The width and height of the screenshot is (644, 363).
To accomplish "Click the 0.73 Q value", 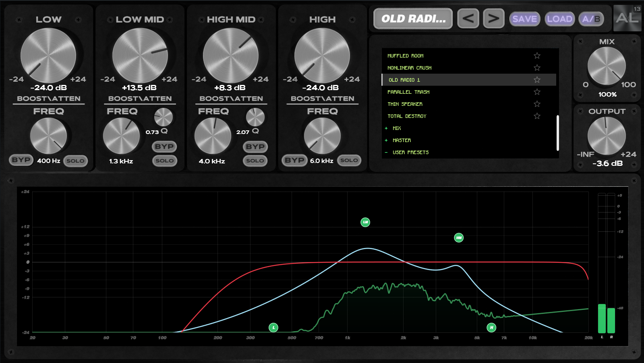I will [152, 132].
